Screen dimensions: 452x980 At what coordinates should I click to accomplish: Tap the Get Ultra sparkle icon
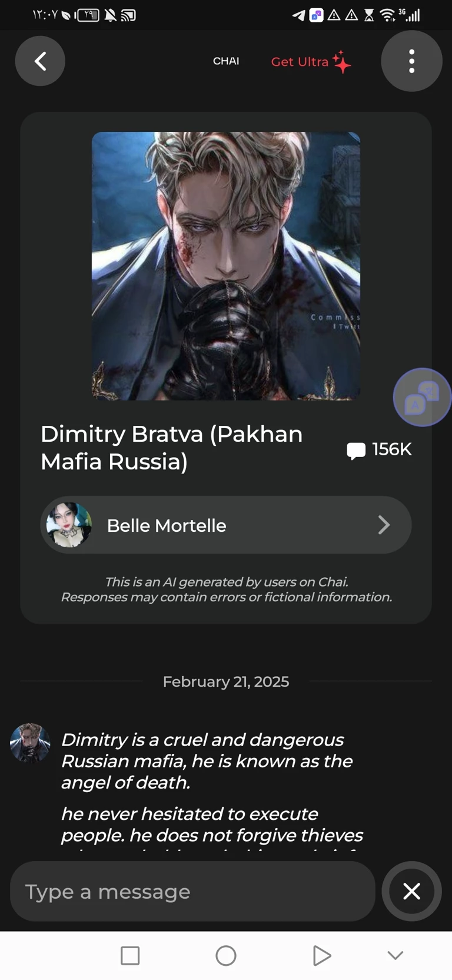[342, 61]
